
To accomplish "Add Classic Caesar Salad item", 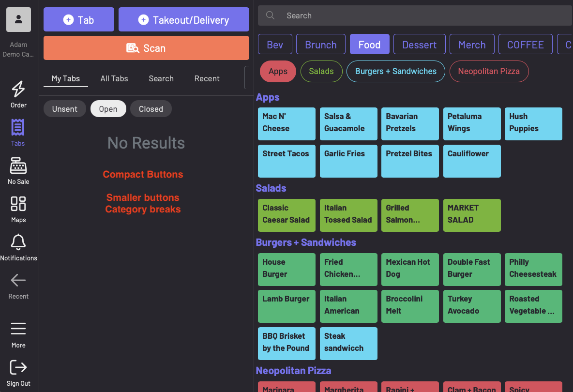I will click(x=286, y=215).
